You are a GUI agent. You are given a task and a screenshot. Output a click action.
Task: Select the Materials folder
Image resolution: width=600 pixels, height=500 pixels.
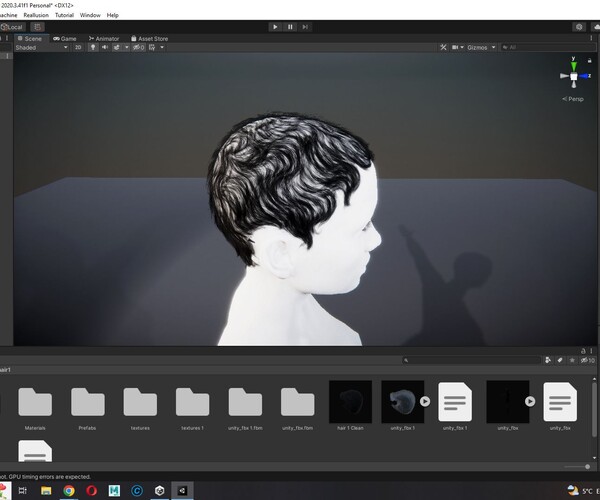[35, 402]
